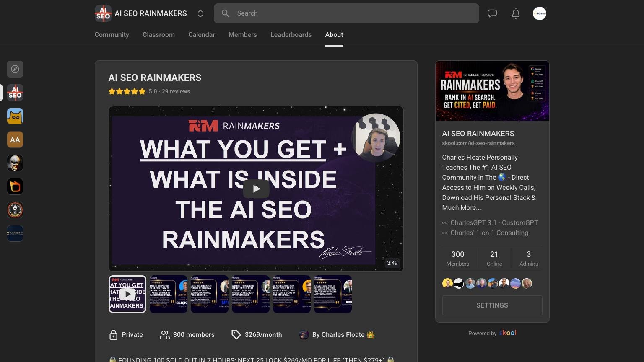Expand the community switcher arrows

coord(200,13)
